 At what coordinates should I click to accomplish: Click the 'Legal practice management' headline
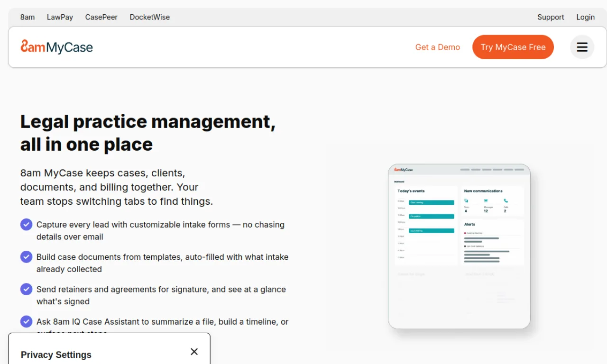148,133
